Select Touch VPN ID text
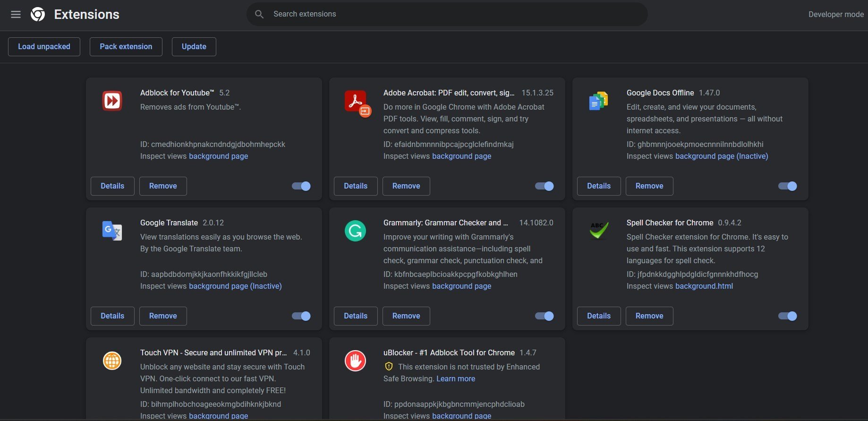 [211, 404]
